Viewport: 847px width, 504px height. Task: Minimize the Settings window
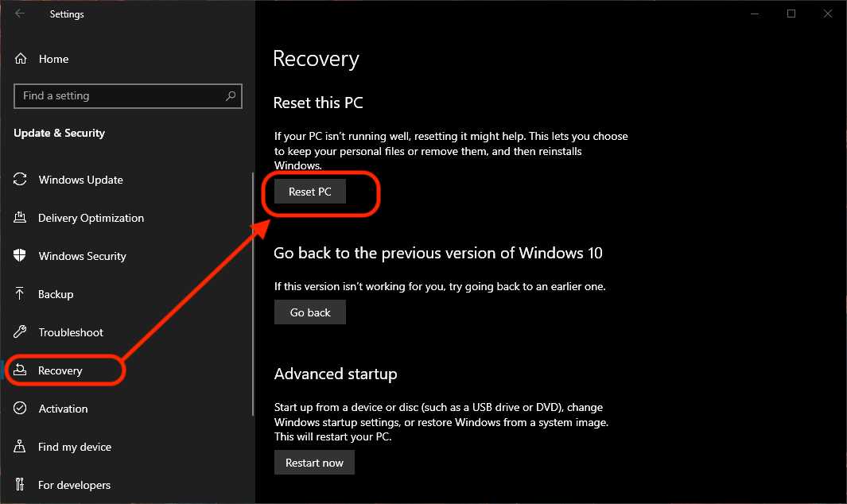(755, 14)
